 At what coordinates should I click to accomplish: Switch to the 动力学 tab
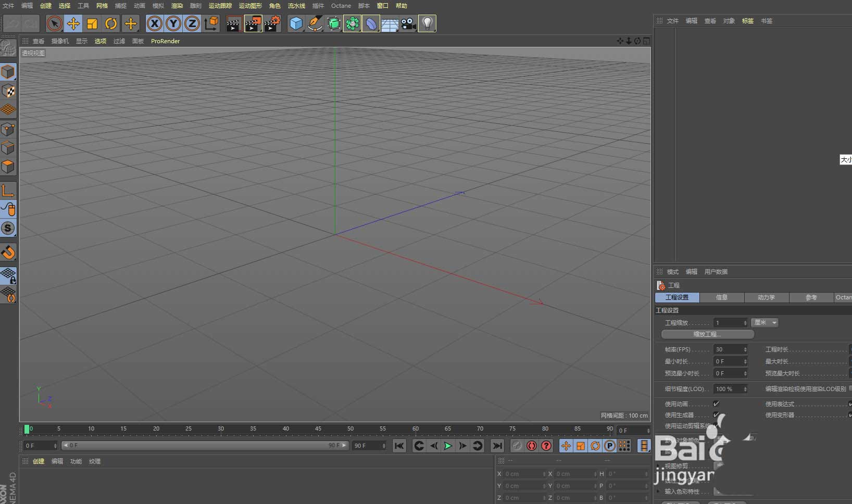click(x=766, y=297)
